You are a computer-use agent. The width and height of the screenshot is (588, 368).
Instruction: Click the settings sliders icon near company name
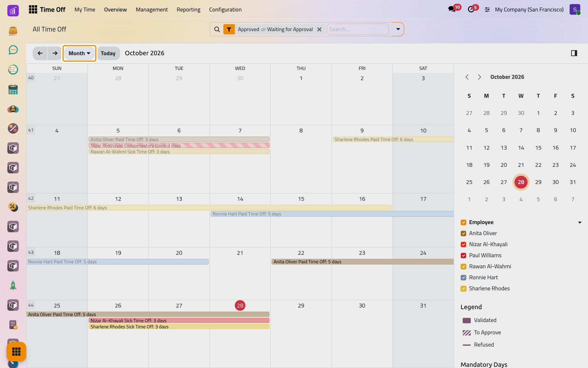[x=487, y=10]
